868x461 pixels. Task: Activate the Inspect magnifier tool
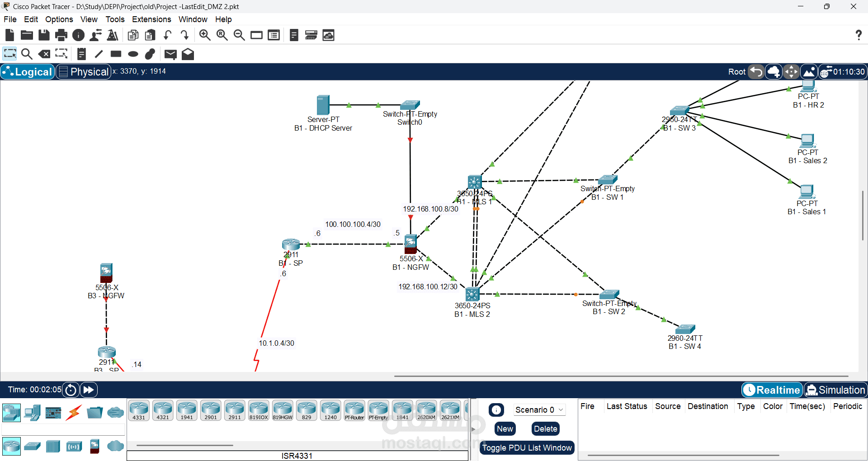tap(27, 54)
